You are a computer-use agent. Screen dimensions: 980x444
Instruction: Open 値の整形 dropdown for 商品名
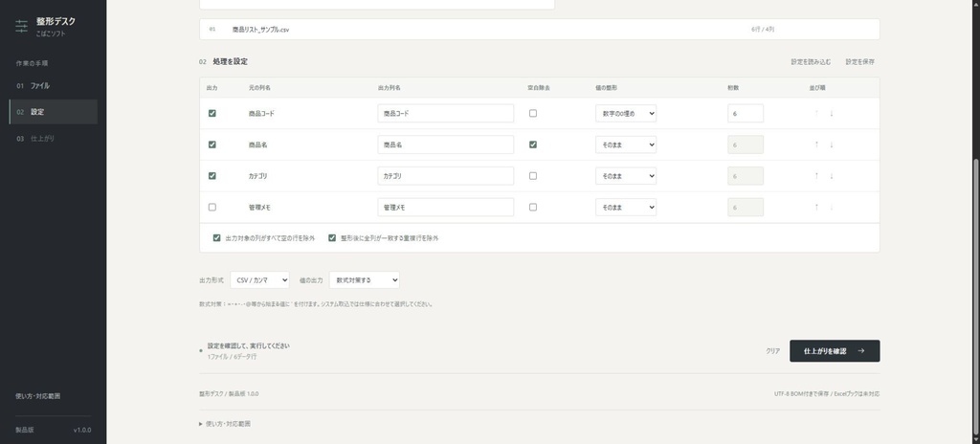(x=626, y=144)
